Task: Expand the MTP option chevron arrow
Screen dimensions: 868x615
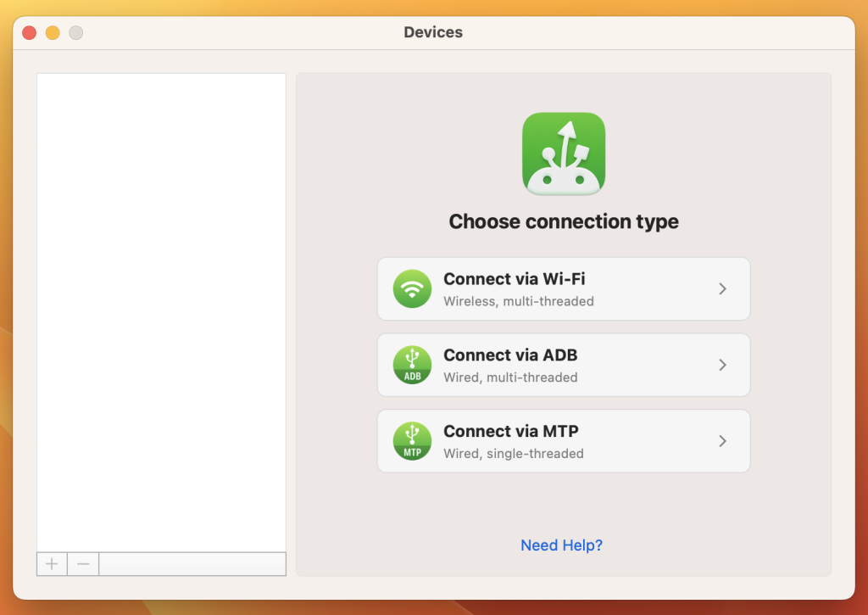Action: (722, 441)
